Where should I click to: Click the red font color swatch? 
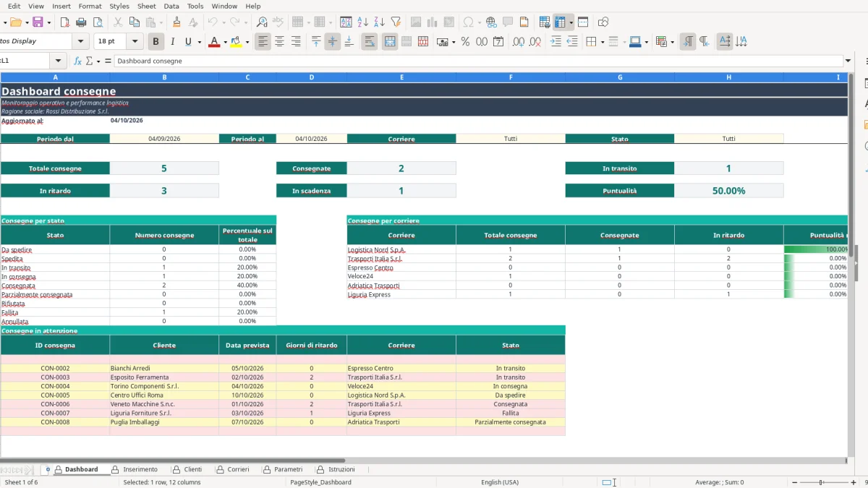(213, 42)
